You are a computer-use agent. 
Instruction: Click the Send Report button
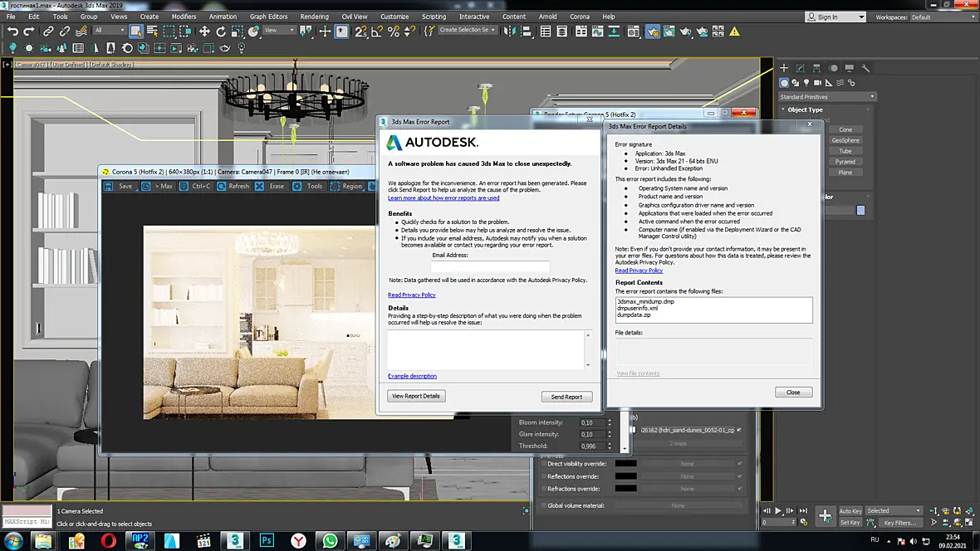tap(566, 397)
